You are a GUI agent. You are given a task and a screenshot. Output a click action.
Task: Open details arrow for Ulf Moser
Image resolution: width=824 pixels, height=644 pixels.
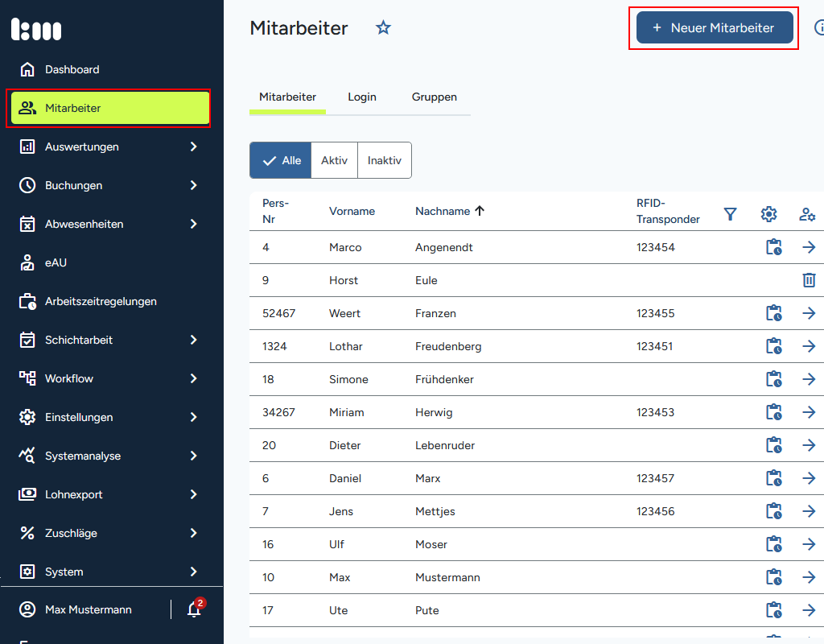[x=809, y=544]
